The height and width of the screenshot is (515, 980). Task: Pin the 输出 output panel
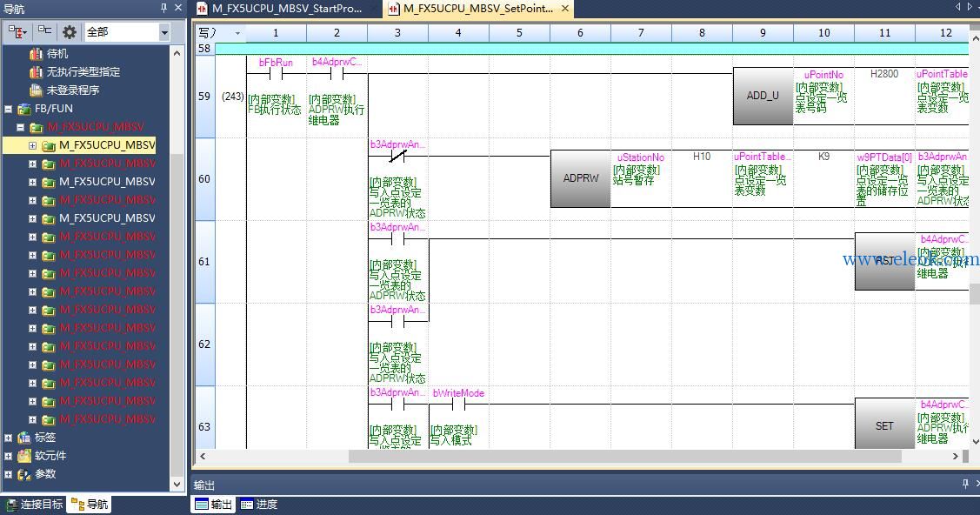[965, 484]
